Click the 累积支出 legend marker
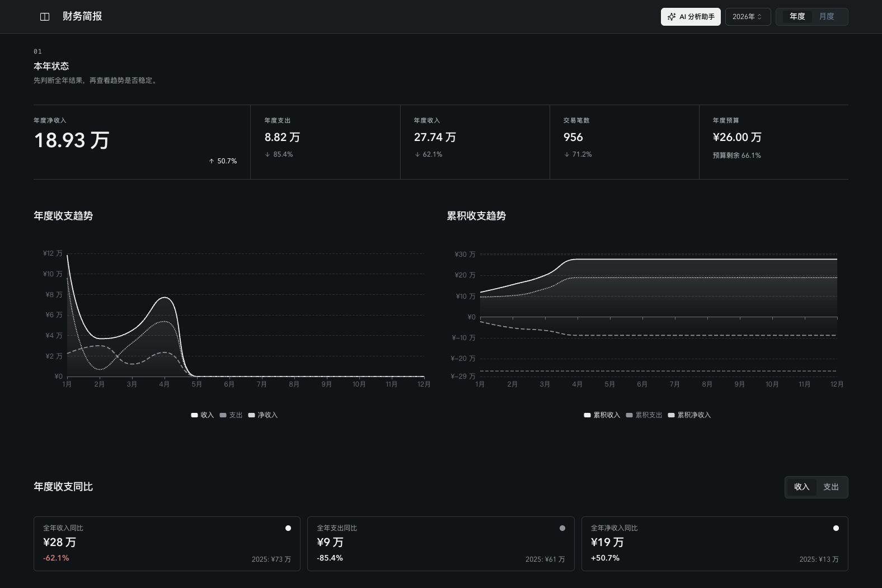Screen dimensions: 882x588 [629, 415]
